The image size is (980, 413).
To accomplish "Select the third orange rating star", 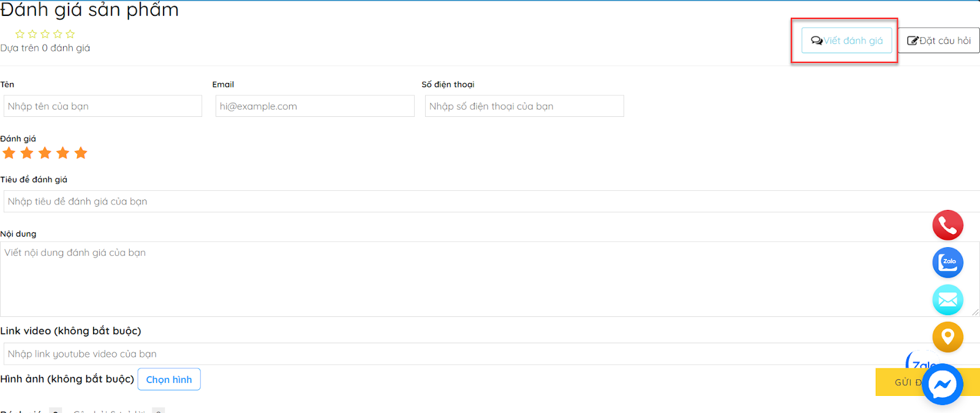I will (x=45, y=153).
